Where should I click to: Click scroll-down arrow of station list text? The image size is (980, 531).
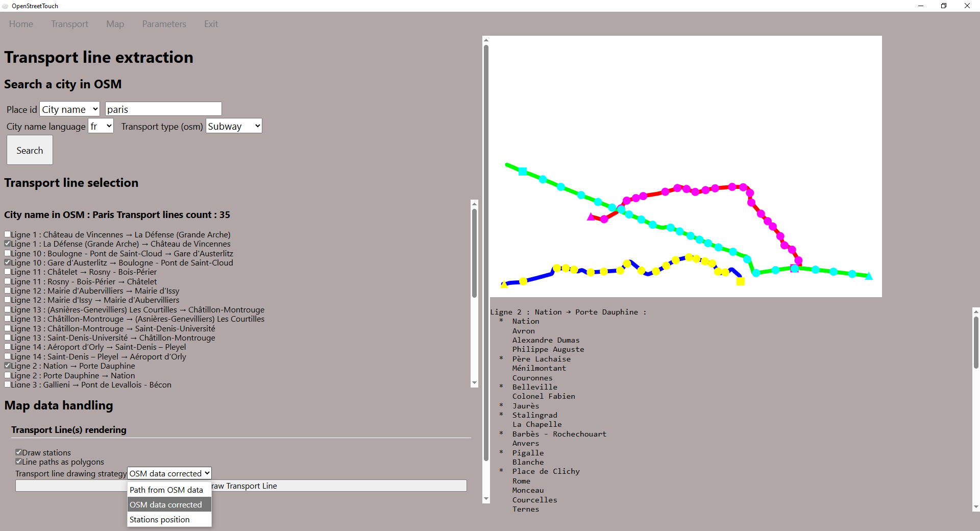(976, 507)
